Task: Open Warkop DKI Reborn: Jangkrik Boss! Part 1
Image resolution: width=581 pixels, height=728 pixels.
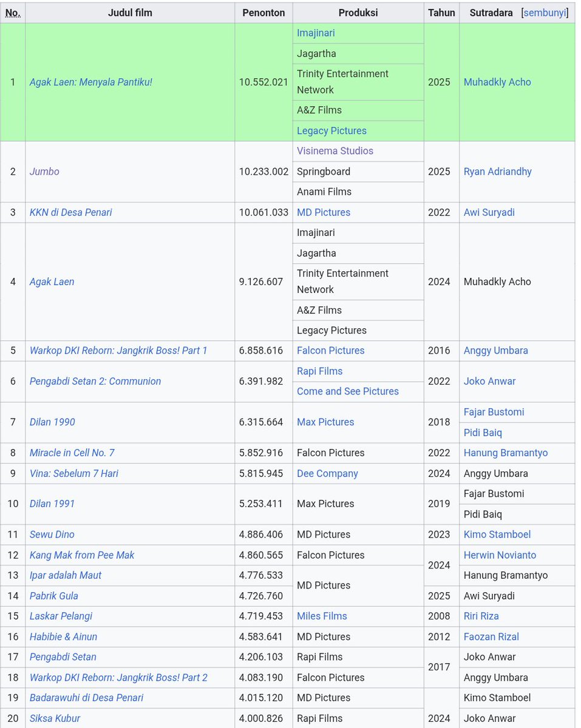Action: coord(118,351)
